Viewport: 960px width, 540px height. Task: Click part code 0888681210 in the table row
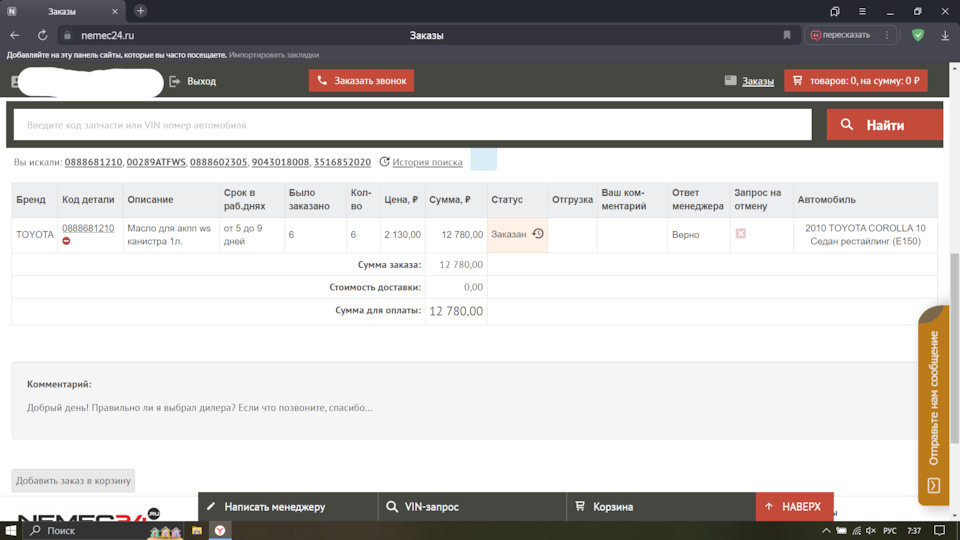[88, 228]
